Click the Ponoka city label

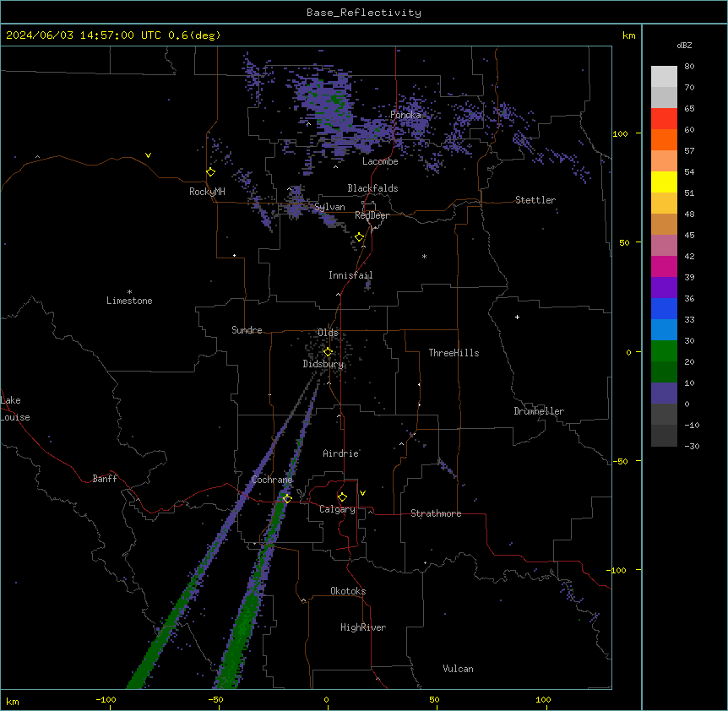[405, 115]
